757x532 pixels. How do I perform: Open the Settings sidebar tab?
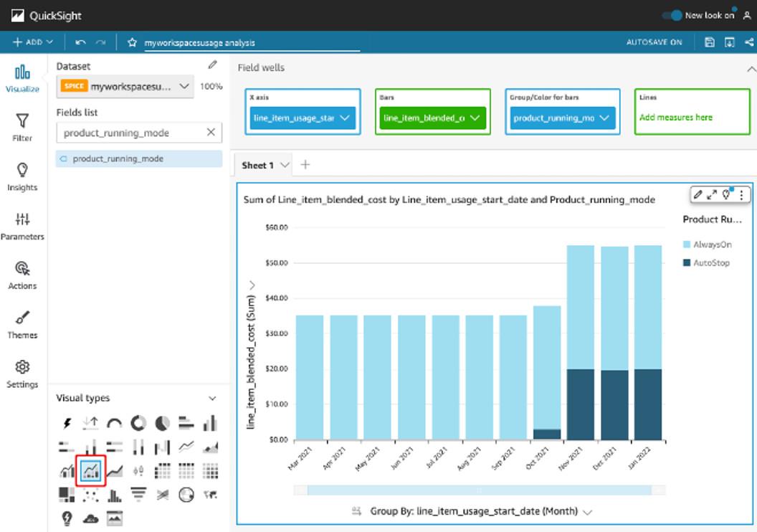pyautogui.click(x=22, y=374)
